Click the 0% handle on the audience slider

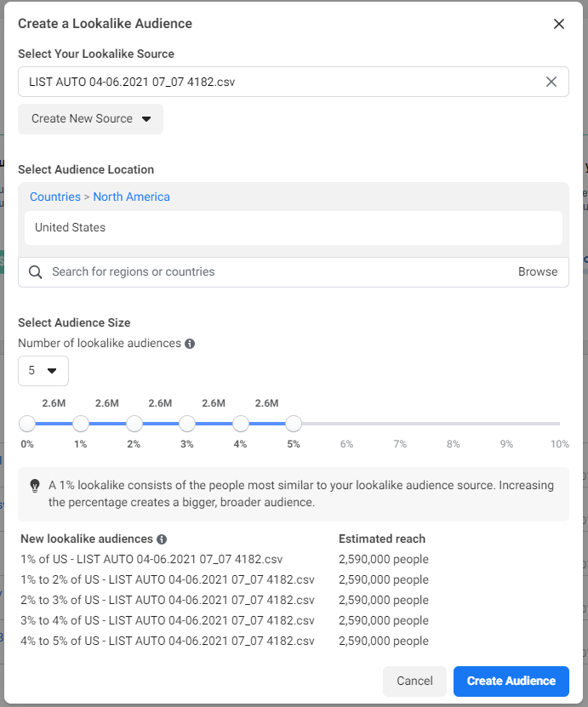[x=26, y=423]
